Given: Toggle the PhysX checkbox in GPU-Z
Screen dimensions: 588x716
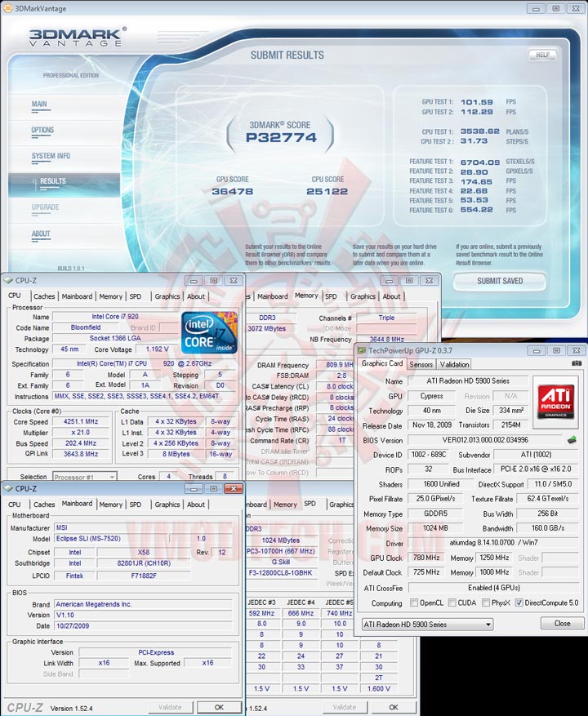Looking at the screenshot, I should point(486,603).
